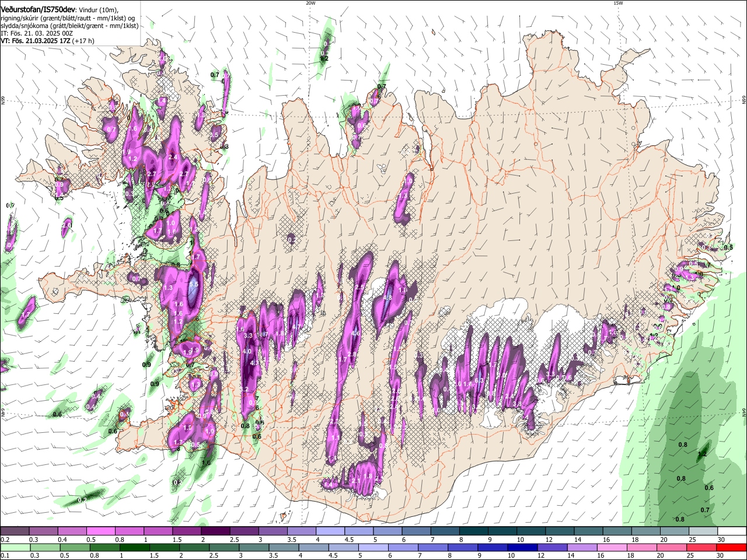Pick the bright red 30 swatch in rain legend
Viewport: 747px width, 560px height.
tap(732, 547)
